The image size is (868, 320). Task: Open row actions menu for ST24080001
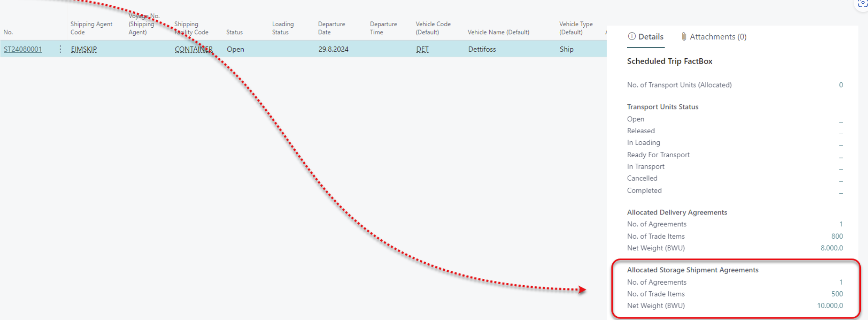click(60, 49)
